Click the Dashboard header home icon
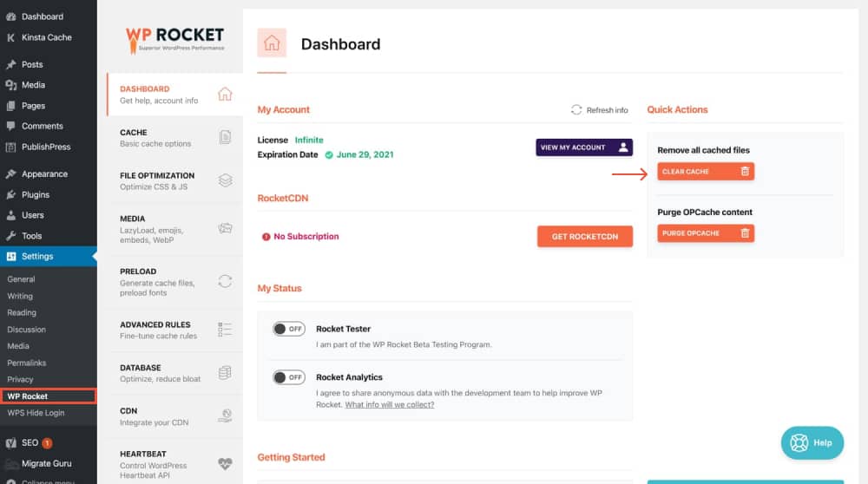The height and width of the screenshot is (484, 868). pos(272,43)
